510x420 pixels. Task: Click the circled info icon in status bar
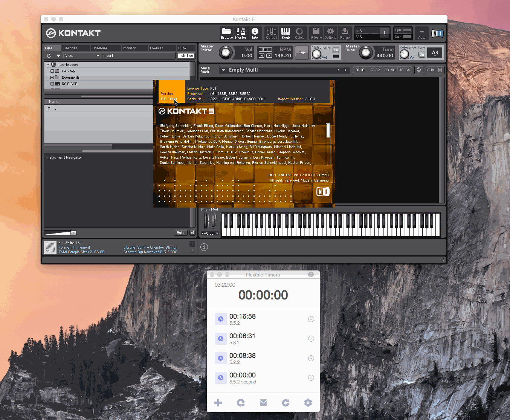pos(204,247)
